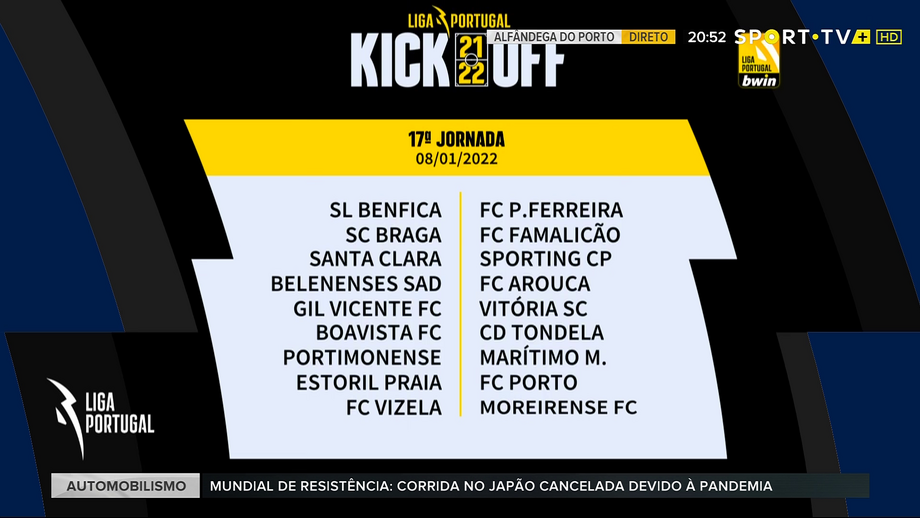The width and height of the screenshot is (920, 518).
Task: Click the 20:52 clock display
Action: (x=706, y=37)
